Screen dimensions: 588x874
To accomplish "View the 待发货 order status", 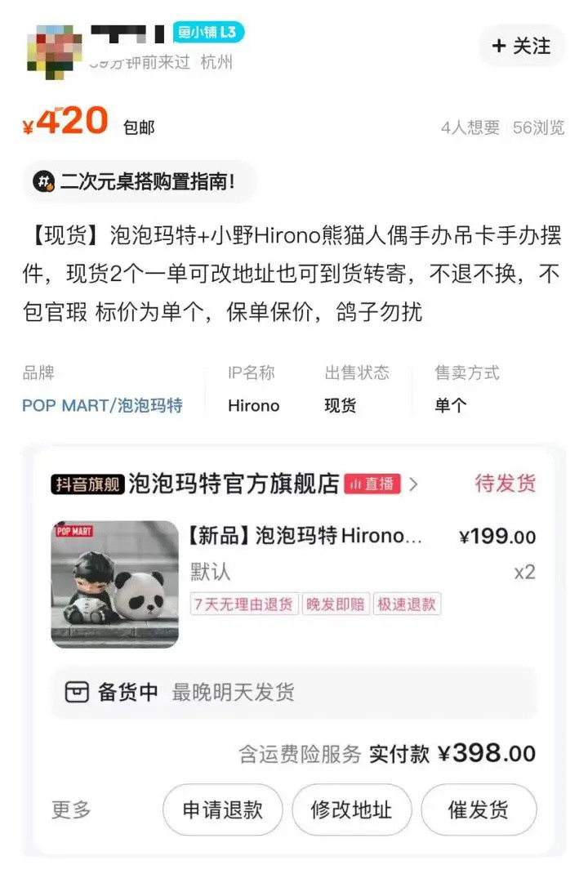I will pyautogui.click(x=505, y=483).
